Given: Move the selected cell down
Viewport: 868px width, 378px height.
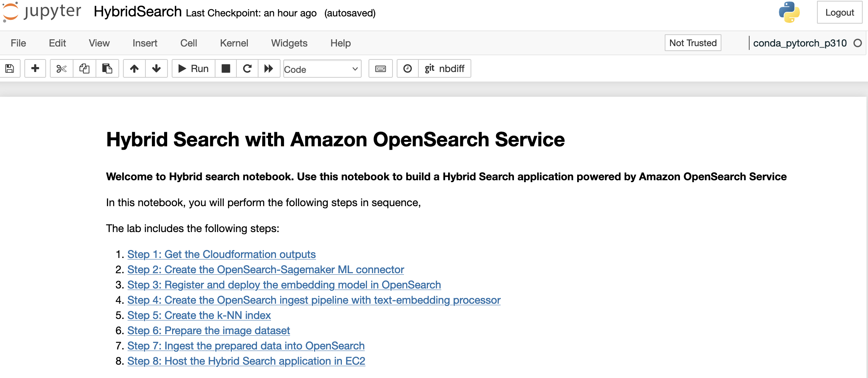Looking at the screenshot, I should click(156, 69).
